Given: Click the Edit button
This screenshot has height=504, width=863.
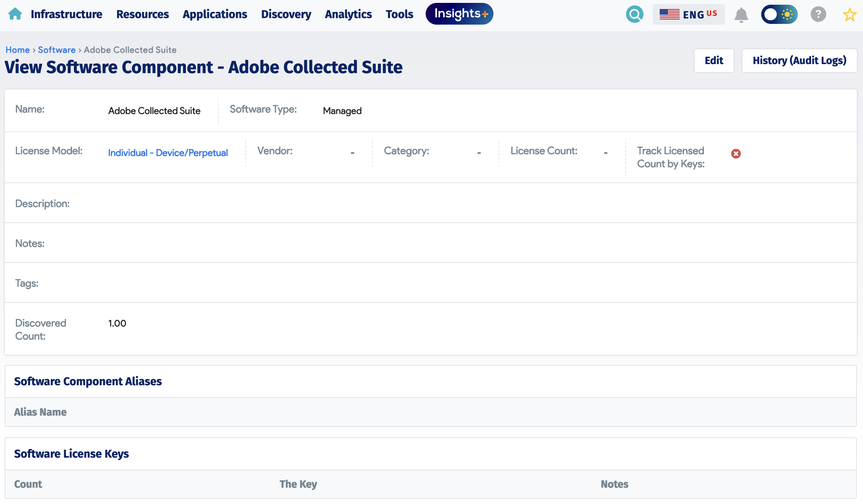Looking at the screenshot, I should (713, 60).
